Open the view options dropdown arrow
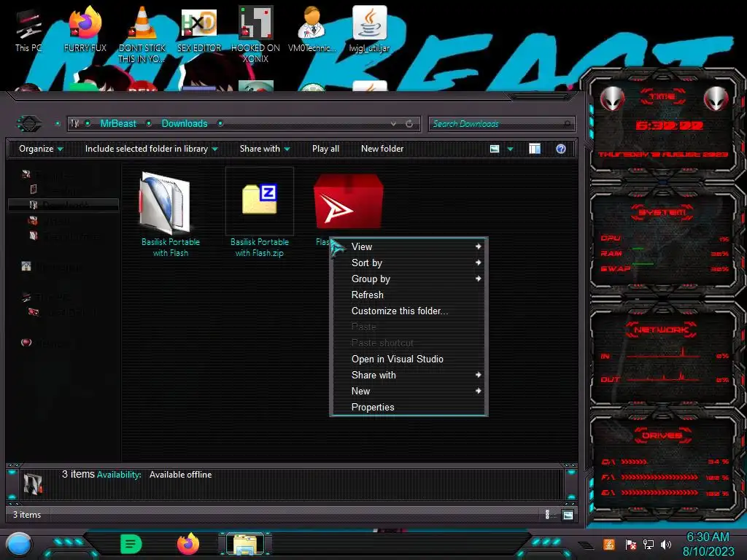Viewport: 747px width, 560px height. 510,149
